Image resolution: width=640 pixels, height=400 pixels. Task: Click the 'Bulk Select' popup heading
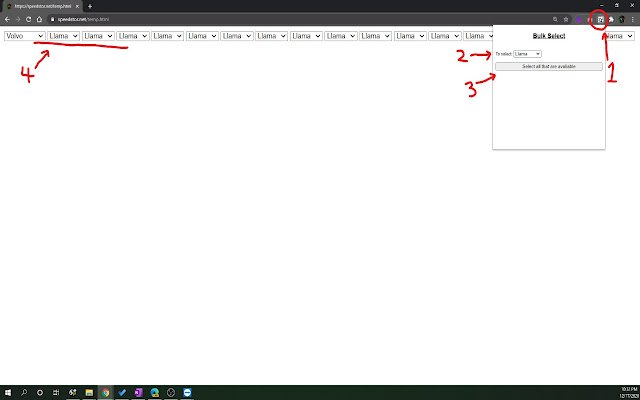coord(549,36)
